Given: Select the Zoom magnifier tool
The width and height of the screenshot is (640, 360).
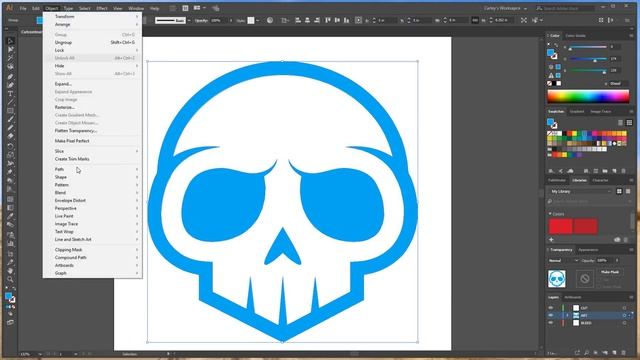Looking at the screenshot, I should click(10, 279).
